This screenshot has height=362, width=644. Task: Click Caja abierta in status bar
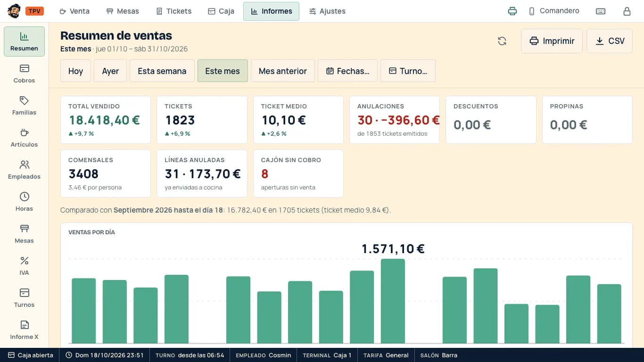coord(30,355)
